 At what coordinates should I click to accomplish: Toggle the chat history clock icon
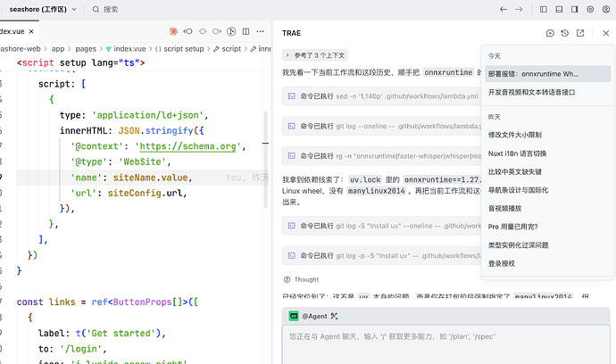[565, 33]
